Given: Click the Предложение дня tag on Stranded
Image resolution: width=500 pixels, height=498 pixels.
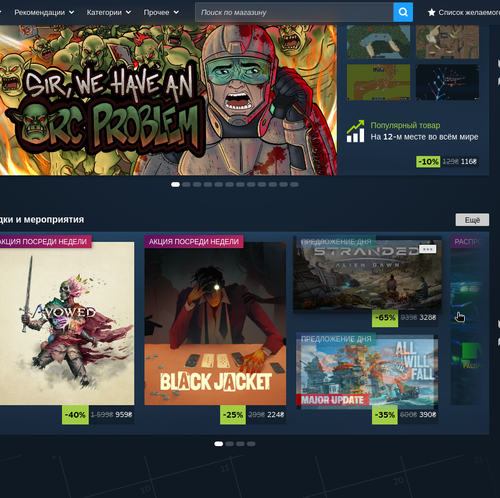Looking at the screenshot, I should coord(336,242).
